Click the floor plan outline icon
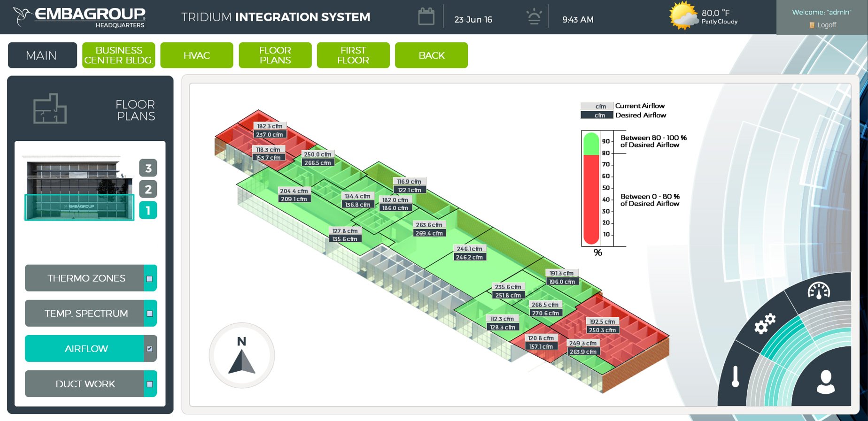Image resolution: width=868 pixels, height=421 pixels. pos(50,108)
